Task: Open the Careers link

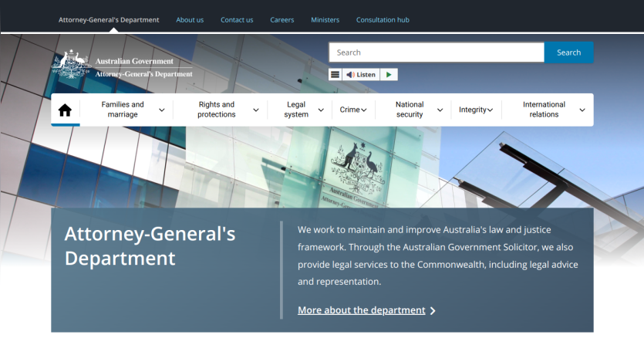Action: pos(282,20)
